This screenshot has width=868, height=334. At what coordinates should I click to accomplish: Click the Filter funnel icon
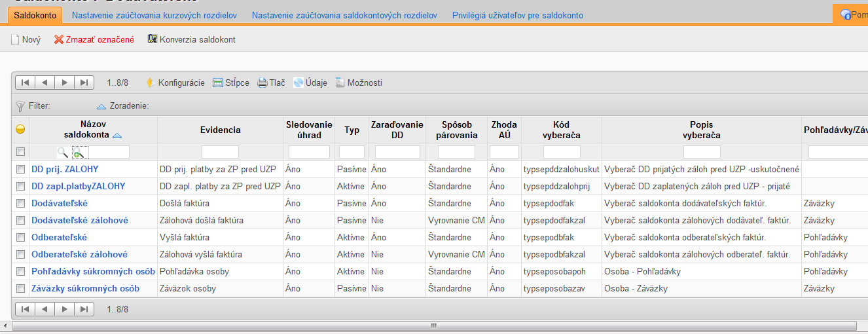coord(20,105)
